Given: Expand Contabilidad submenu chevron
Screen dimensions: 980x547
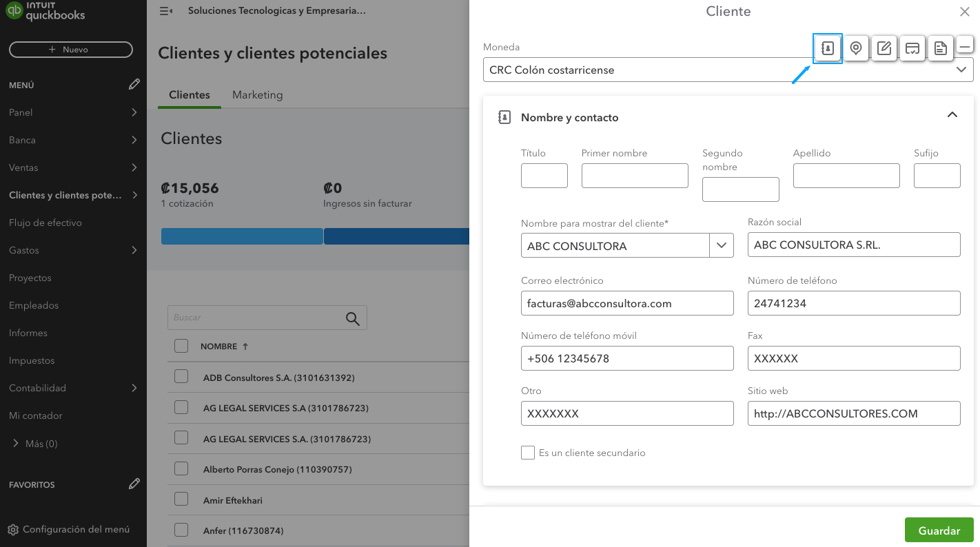Looking at the screenshot, I should pos(134,388).
